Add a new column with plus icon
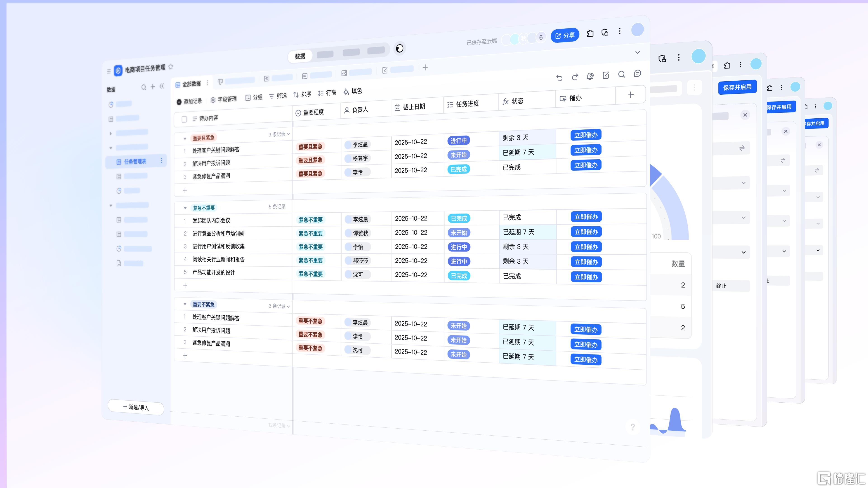Screen dimensions: 868x488 click(x=630, y=95)
